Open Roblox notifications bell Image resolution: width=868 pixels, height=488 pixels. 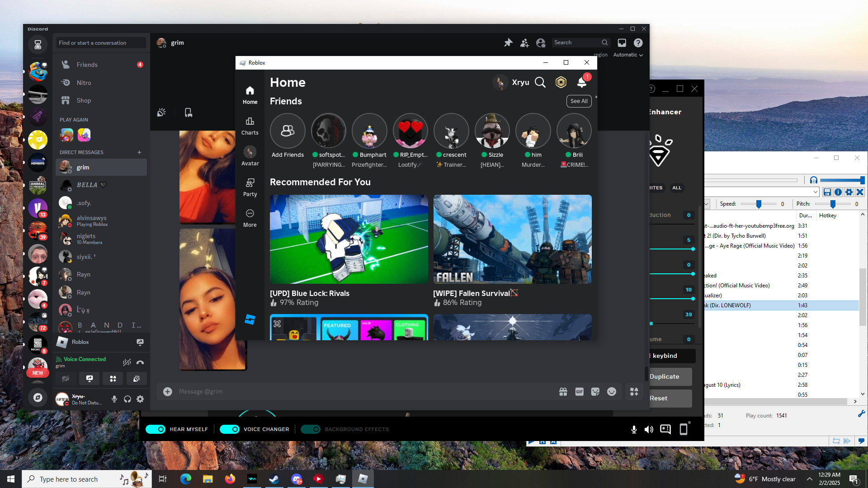(x=582, y=82)
